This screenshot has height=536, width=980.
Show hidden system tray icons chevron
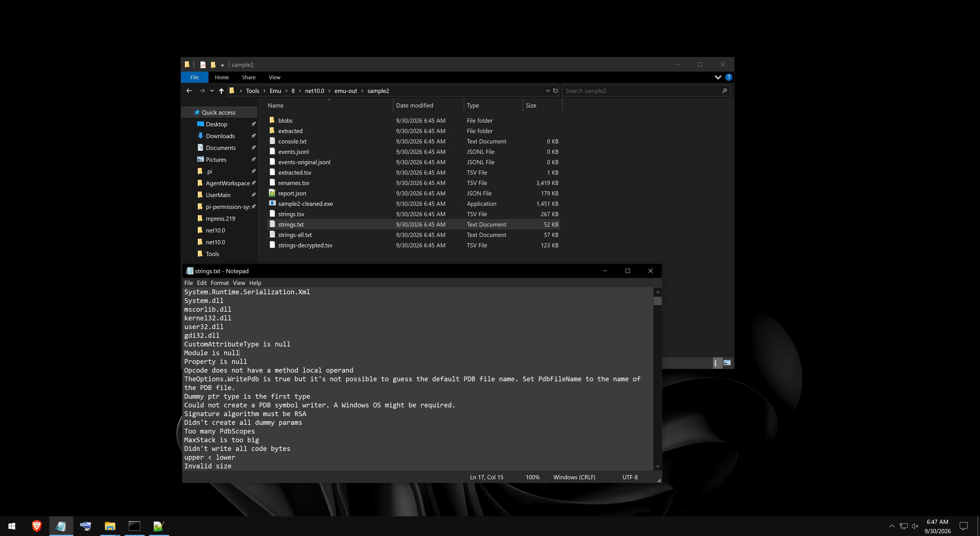pos(892,526)
